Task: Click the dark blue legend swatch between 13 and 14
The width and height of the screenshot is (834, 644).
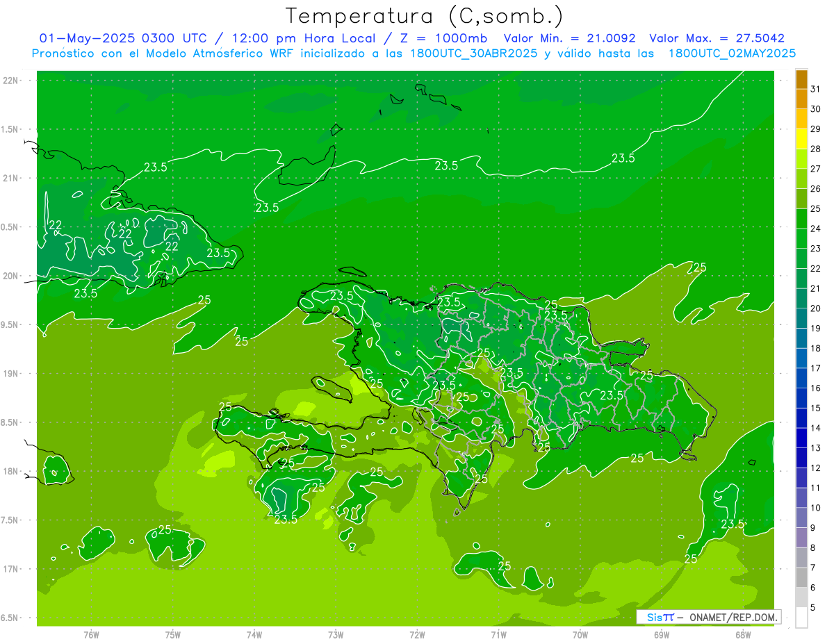Action: pos(801,438)
